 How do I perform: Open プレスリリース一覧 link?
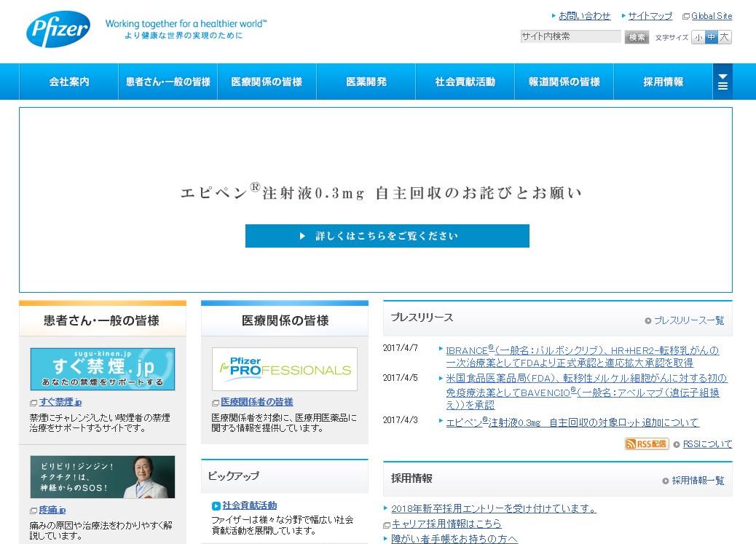click(x=689, y=320)
